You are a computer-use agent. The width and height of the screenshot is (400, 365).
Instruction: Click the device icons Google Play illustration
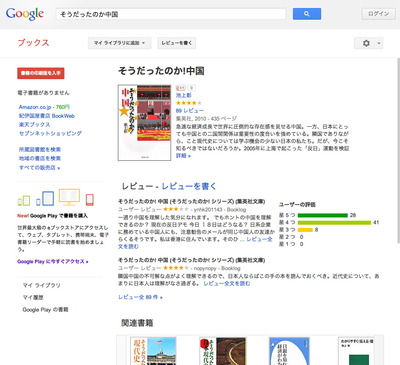coord(56,198)
